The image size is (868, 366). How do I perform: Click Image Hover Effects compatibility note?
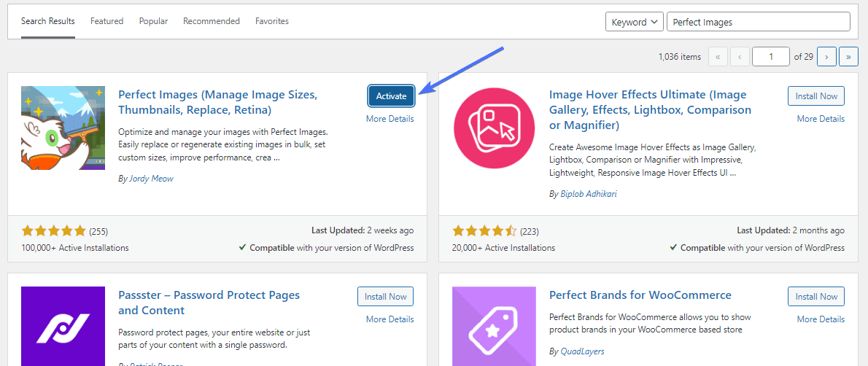(x=757, y=247)
